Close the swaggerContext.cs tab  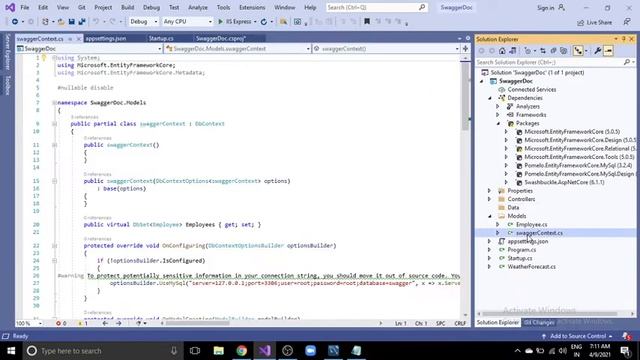point(79,38)
